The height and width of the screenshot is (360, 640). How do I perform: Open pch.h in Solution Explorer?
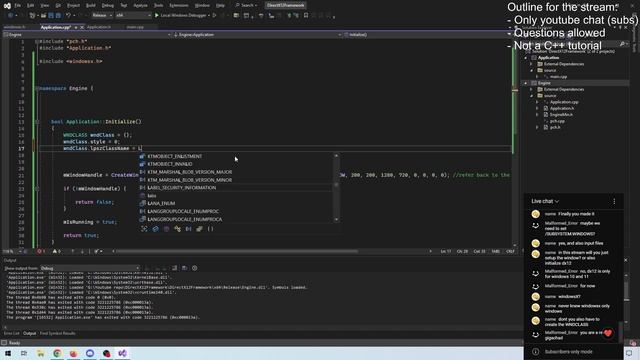(x=555, y=127)
